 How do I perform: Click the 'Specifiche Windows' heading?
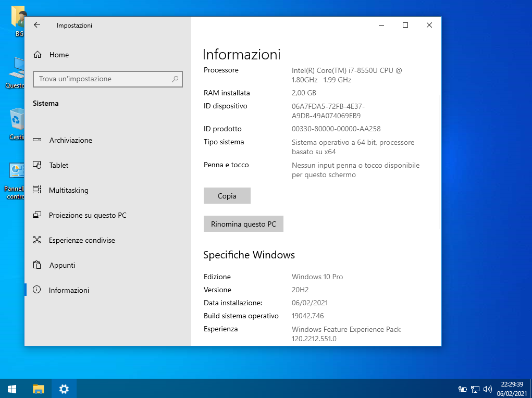tap(249, 255)
